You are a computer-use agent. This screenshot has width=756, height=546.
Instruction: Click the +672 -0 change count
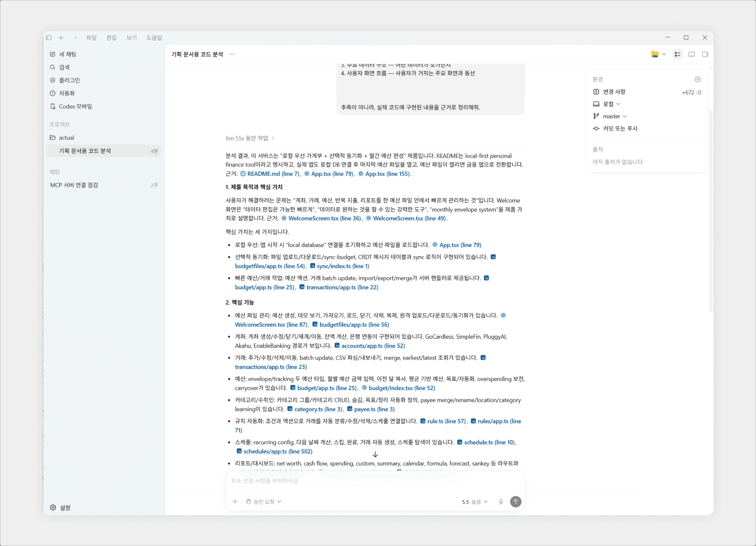(x=691, y=92)
